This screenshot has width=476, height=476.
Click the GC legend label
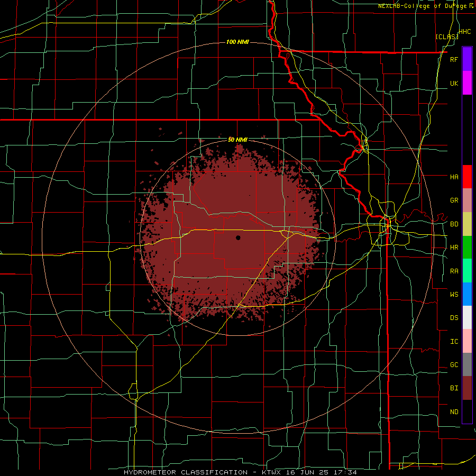454,365
